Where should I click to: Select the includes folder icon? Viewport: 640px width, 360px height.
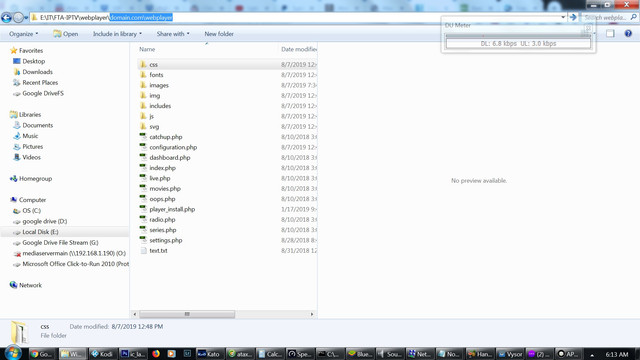143,106
